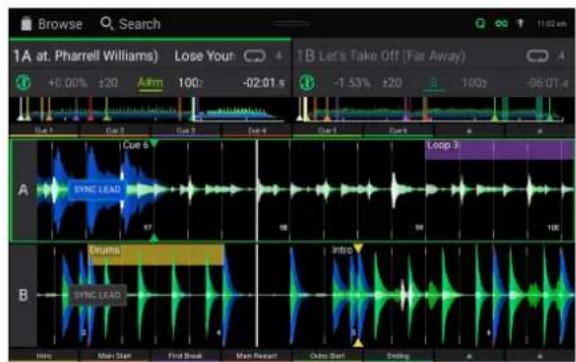This screenshot has width=576, height=362.
Task: Click the green playhead triangle below deck A
Action: [x=154, y=238]
